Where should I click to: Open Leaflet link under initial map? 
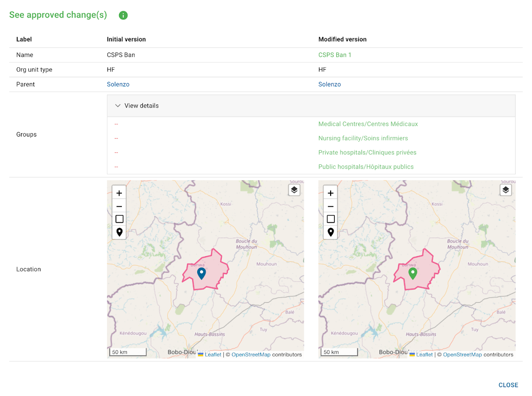[x=213, y=355]
